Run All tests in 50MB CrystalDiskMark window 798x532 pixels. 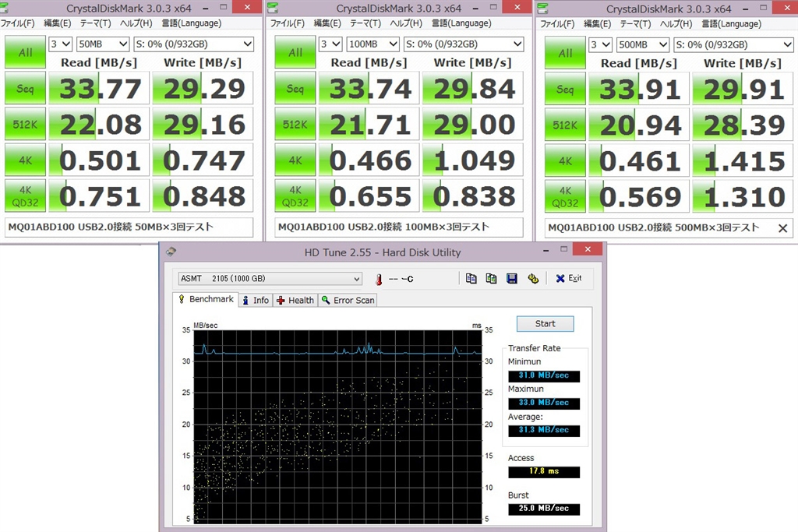coord(26,52)
